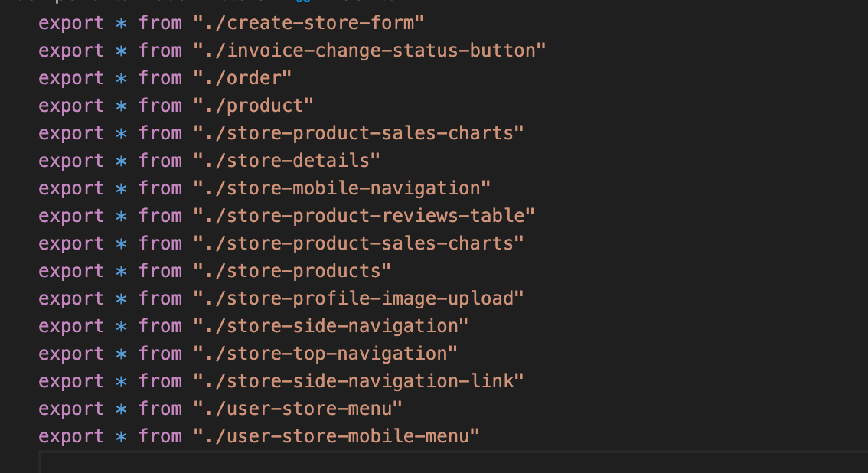Click the "./product" module path
Image resolution: width=868 pixels, height=473 pixels.
click(x=253, y=106)
